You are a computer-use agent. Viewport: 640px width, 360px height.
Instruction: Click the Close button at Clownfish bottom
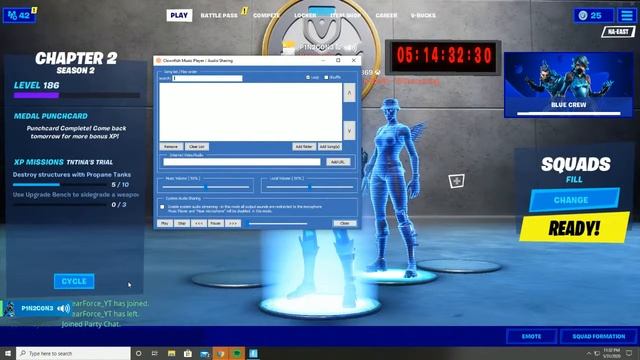(x=344, y=223)
